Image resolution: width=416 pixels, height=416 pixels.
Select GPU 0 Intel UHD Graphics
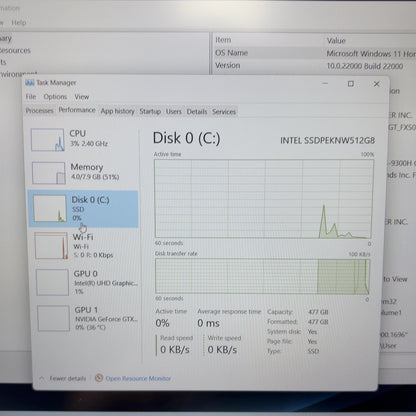[86, 282]
